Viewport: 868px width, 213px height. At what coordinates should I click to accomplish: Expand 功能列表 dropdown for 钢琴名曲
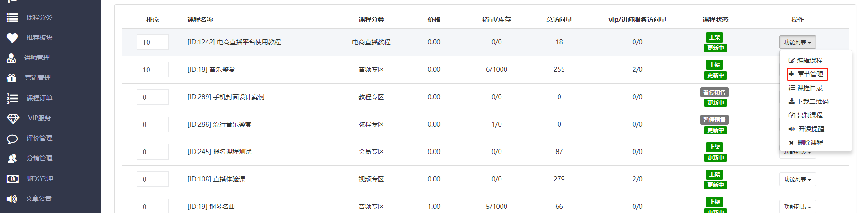click(x=798, y=207)
